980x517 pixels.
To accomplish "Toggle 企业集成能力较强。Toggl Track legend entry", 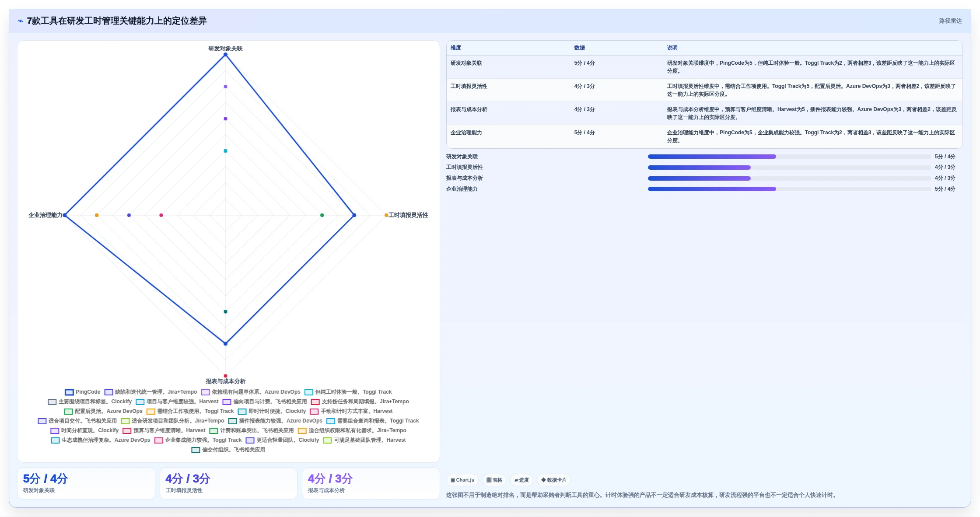I will click(x=198, y=440).
